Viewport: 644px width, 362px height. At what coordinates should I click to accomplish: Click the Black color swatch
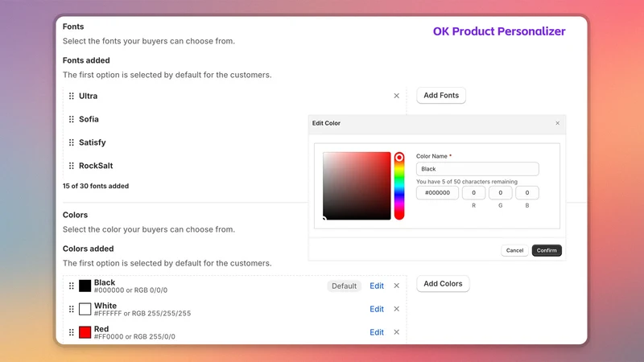click(x=85, y=286)
